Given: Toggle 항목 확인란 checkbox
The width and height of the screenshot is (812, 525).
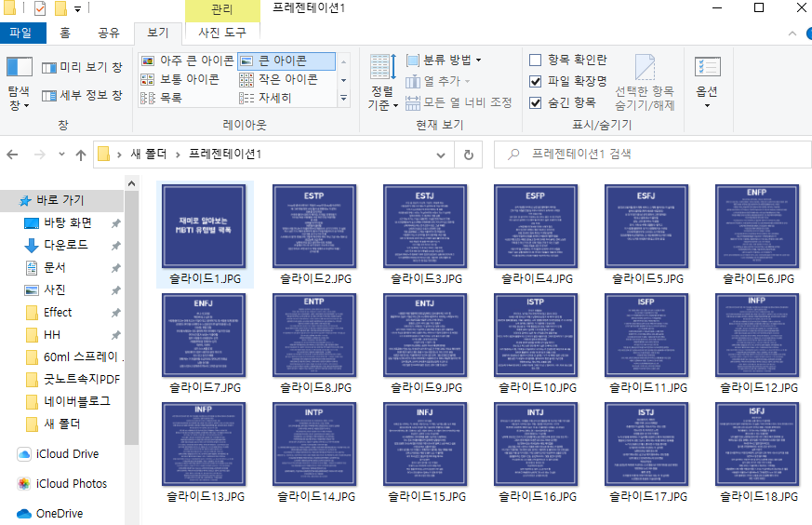Looking at the screenshot, I should tap(536, 61).
